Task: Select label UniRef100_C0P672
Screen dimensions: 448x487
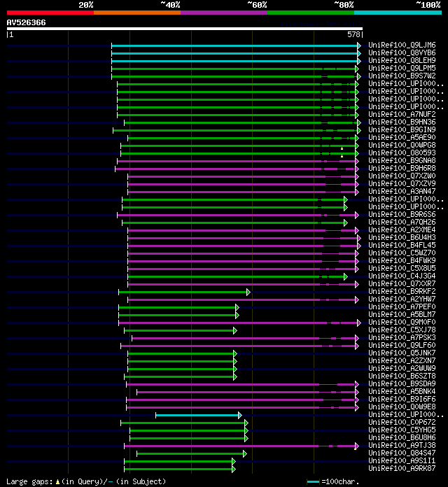Action: tap(402, 422)
